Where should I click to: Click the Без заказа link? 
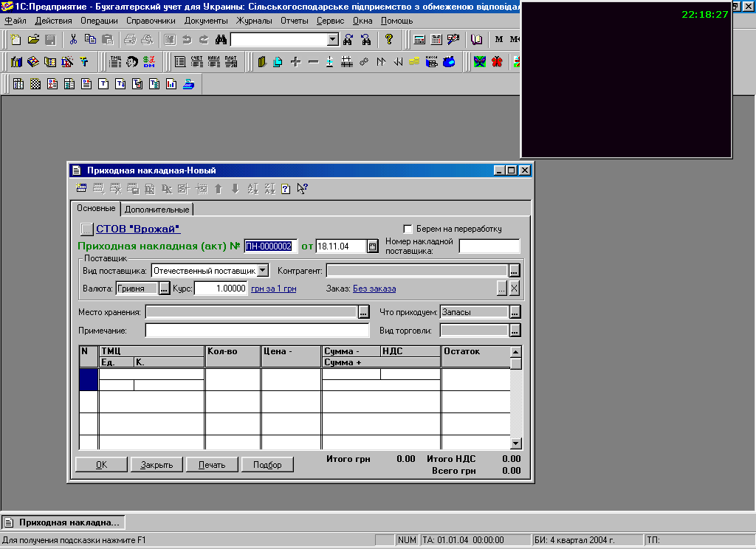(x=374, y=289)
